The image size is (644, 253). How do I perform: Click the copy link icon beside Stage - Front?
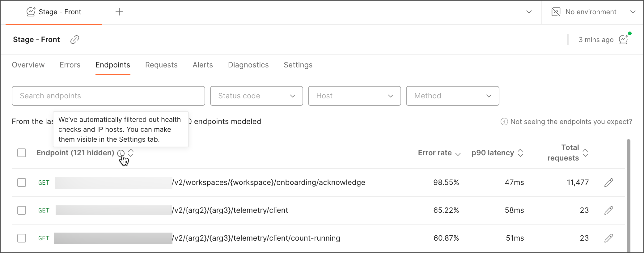pyautogui.click(x=75, y=40)
